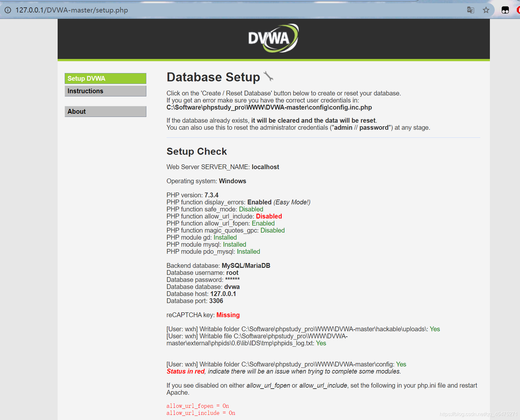Open the Instructions menu item
This screenshot has width=520, height=420.
click(x=105, y=91)
